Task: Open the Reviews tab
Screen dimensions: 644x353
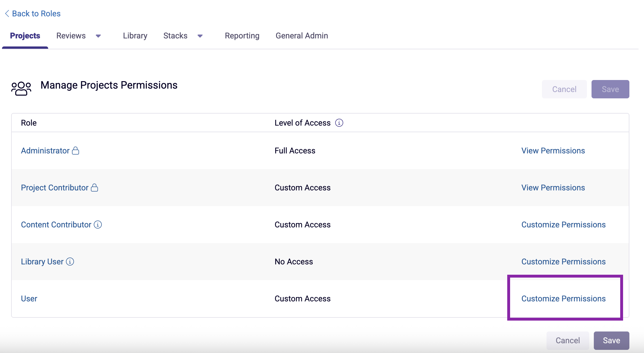Action: [x=71, y=36]
